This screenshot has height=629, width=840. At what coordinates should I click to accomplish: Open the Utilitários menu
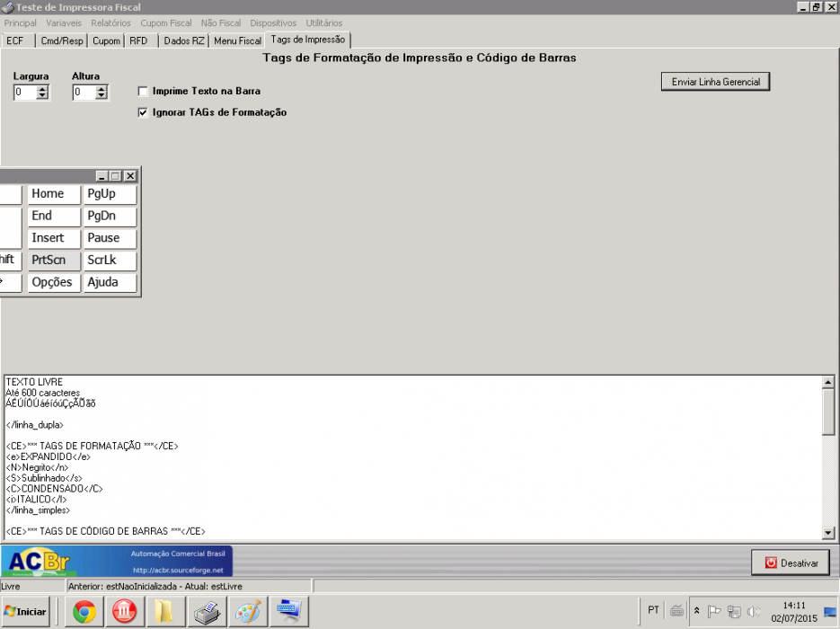[324, 23]
